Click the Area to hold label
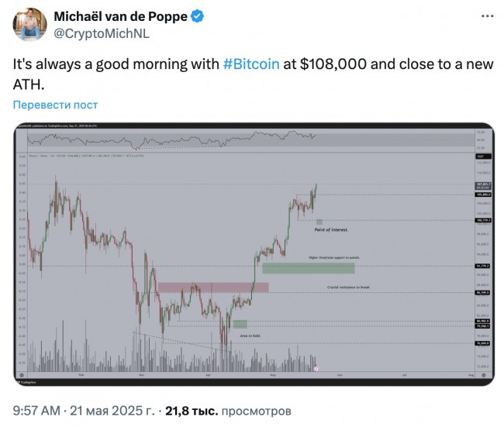Screen dimensions: 504x427 point(250,336)
